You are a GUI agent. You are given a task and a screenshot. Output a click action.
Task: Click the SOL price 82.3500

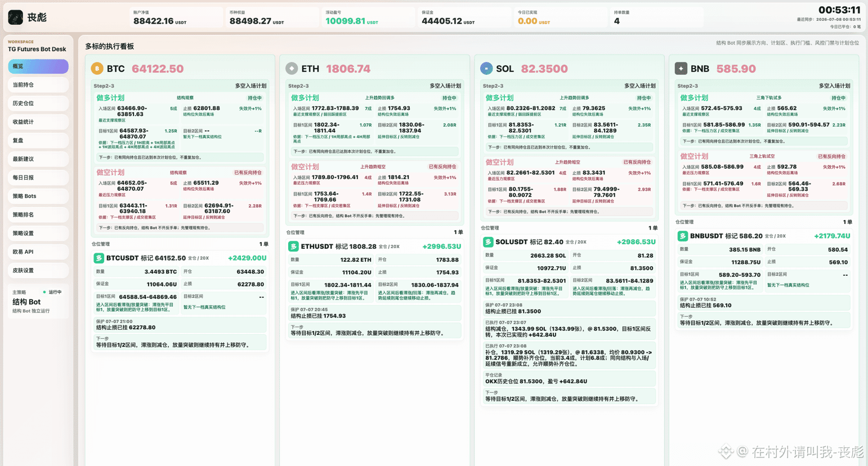click(x=544, y=69)
